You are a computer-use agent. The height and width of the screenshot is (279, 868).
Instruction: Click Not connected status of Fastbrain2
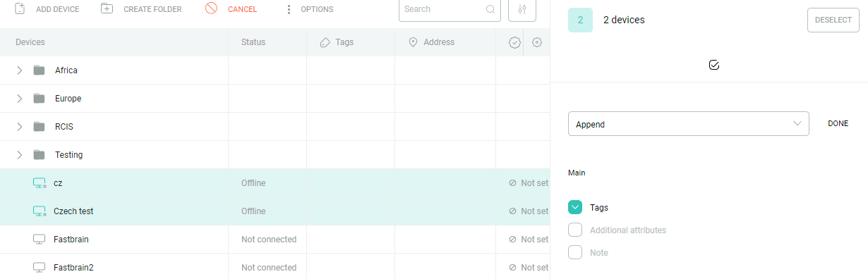[x=269, y=268]
